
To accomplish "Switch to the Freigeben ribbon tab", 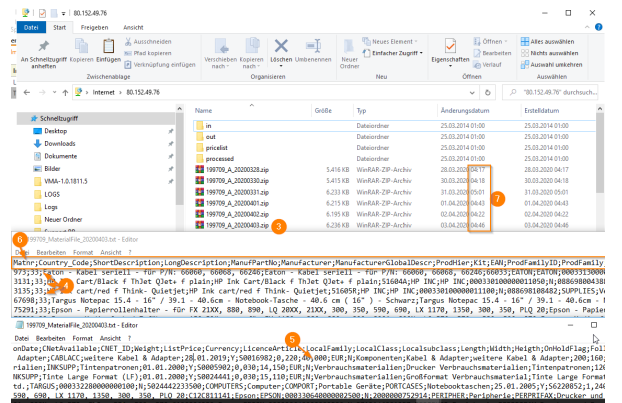I will 94,27.
